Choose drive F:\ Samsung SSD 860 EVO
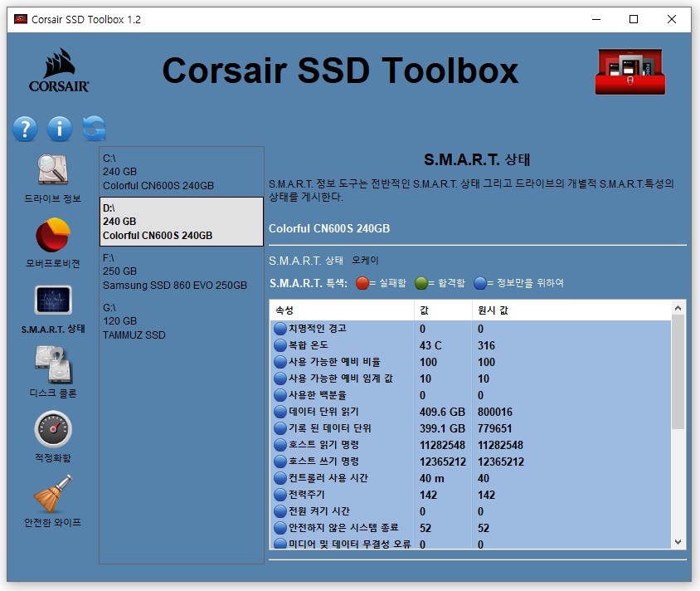 click(x=182, y=271)
